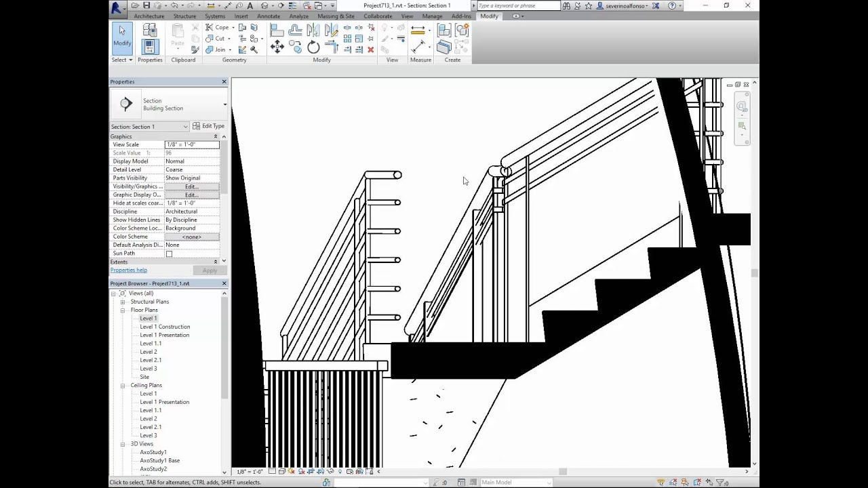Click Edit button for Visibility/Graphics
Image resolution: width=868 pixels, height=488 pixels.
click(x=192, y=186)
